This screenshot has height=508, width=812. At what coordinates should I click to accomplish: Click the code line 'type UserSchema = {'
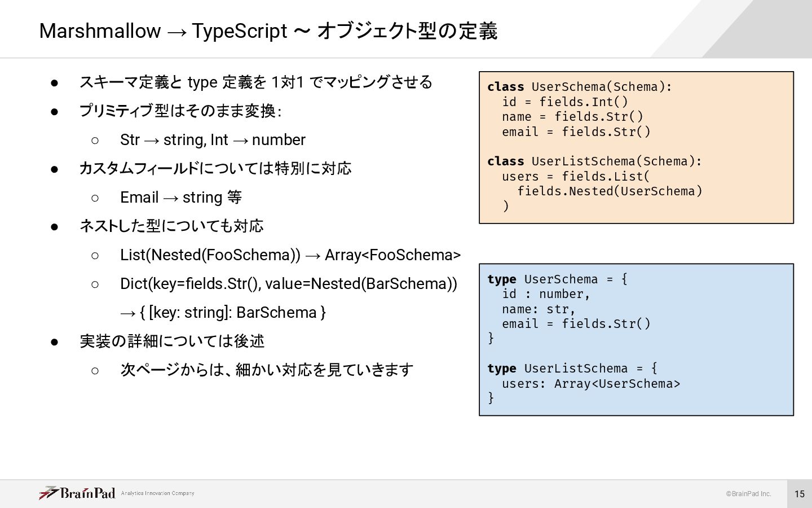557,279
